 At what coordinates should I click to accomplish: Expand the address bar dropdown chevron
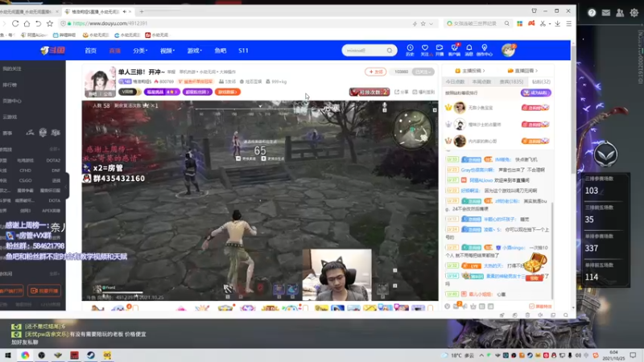click(x=431, y=24)
